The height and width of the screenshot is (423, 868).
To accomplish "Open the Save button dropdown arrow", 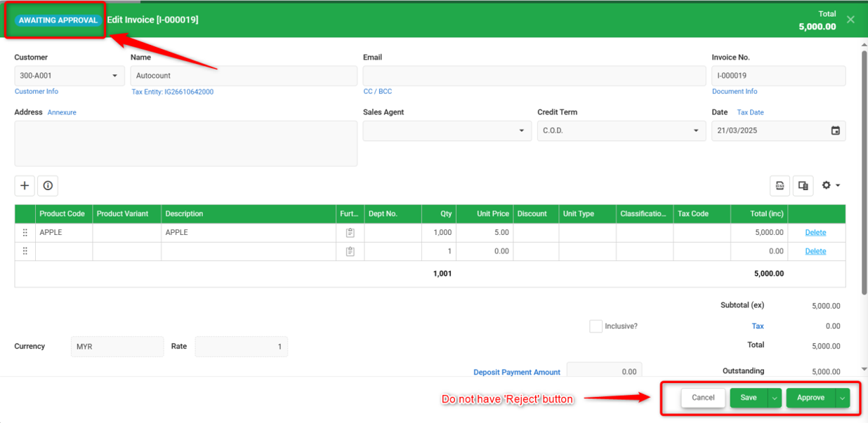I will tap(775, 398).
